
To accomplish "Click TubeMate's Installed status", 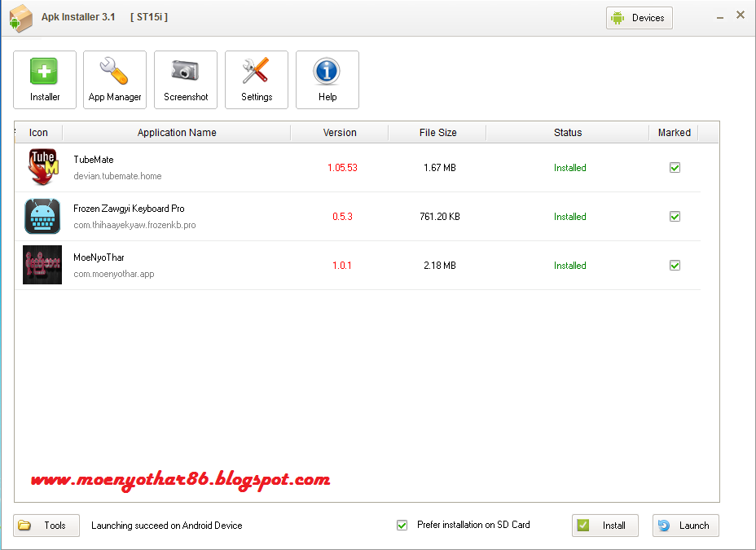I will point(570,168).
